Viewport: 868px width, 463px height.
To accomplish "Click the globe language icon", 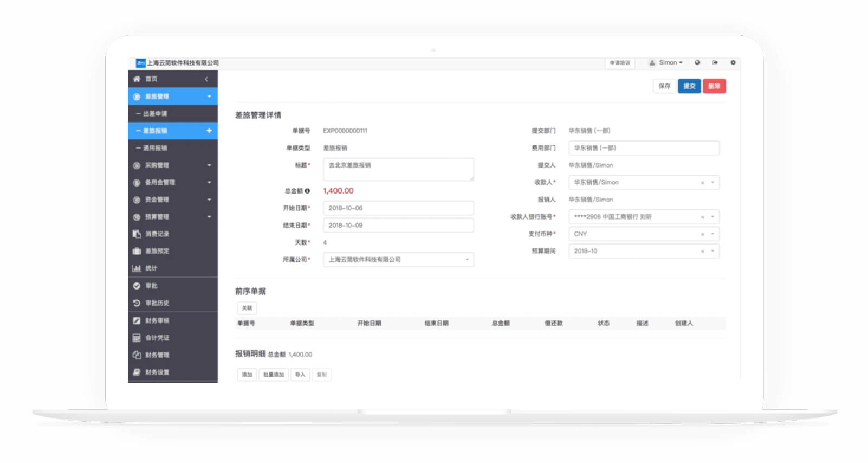I will pyautogui.click(x=697, y=63).
